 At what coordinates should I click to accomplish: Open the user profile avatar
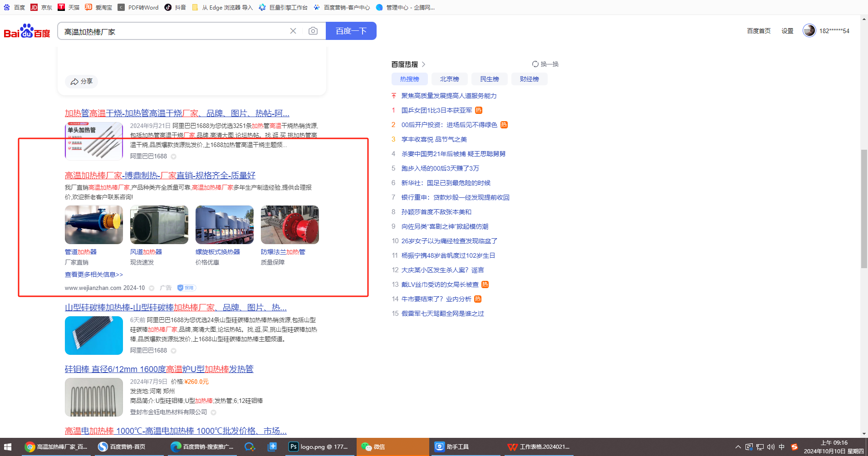point(809,30)
